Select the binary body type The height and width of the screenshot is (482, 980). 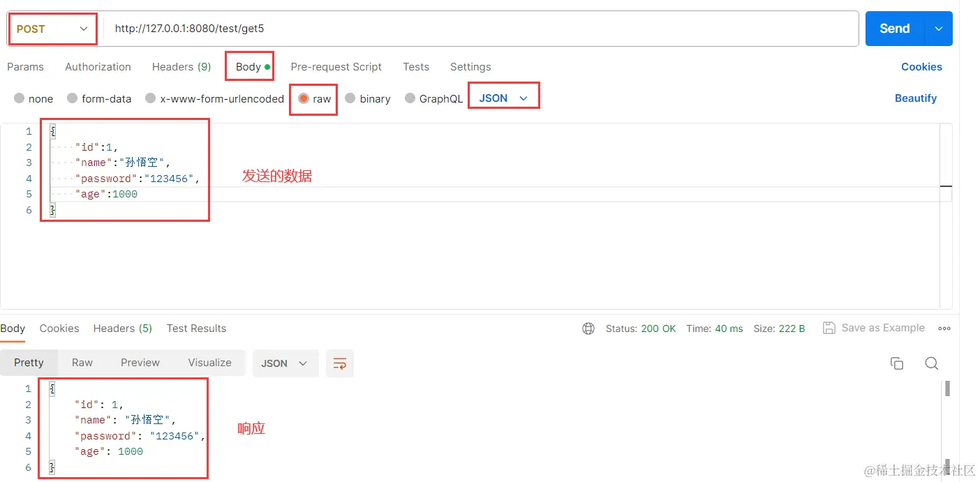pos(368,98)
